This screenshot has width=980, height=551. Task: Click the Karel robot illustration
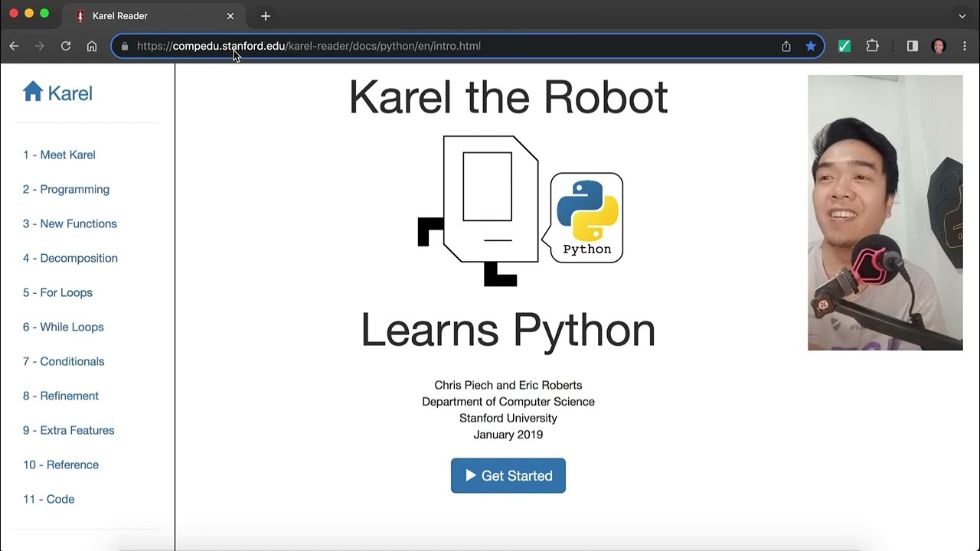coord(479,210)
